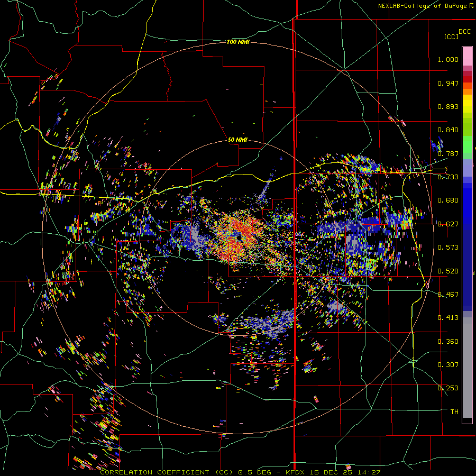This screenshot has width=476, height=476.
Task: Select the 0.947 scale value
Action: tap(448, 83)
